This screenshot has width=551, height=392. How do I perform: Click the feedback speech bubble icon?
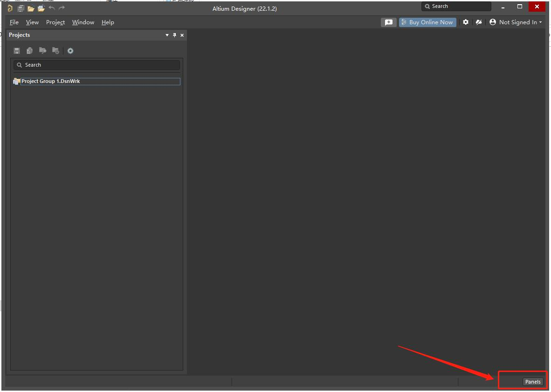point(388,22)
